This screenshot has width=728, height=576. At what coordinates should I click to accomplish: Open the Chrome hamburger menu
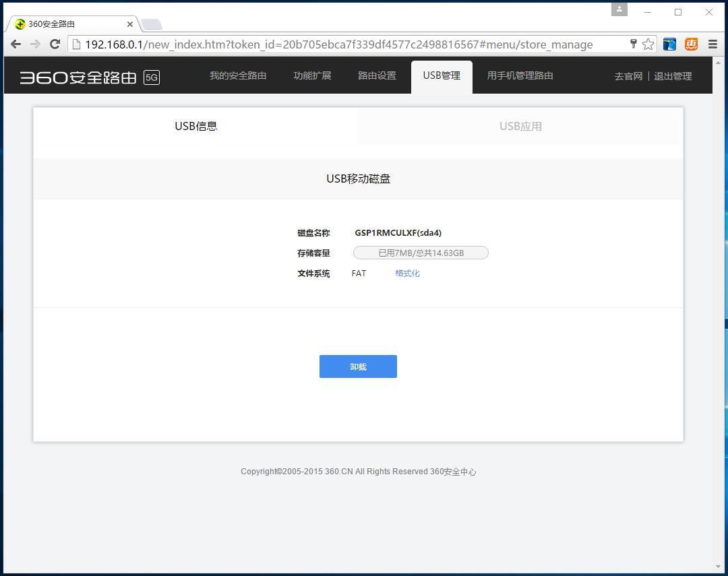pos(712,44)
